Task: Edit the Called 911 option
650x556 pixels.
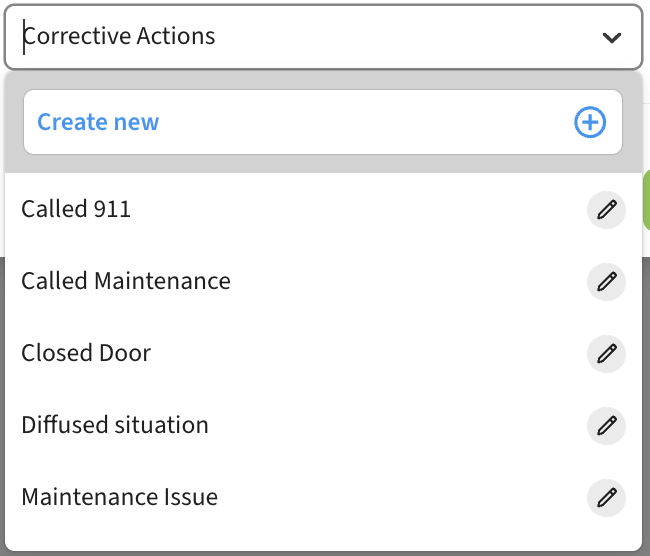Action: (605, 209)
